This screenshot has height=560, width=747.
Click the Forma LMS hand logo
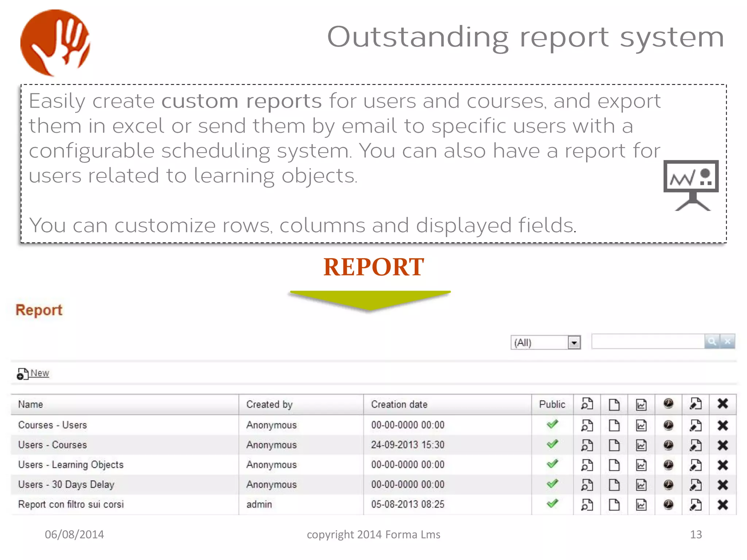55,43
